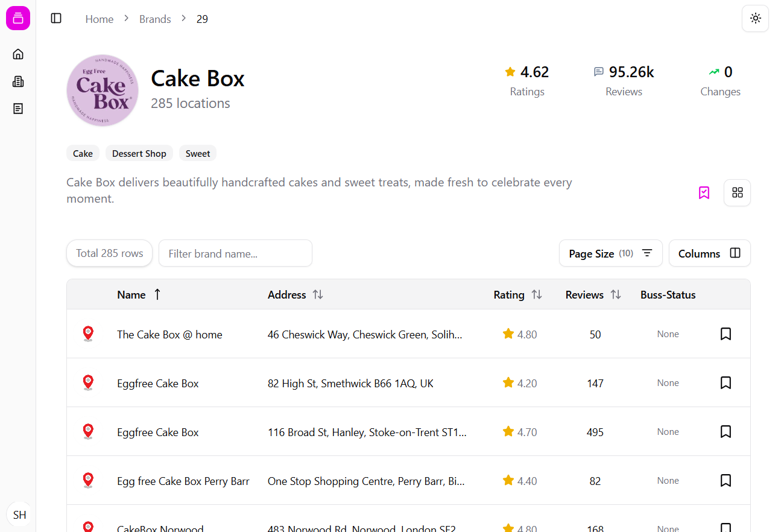The image size is (781, 532).
Task: Go to Home in breadcrumb
Action: pos(100,19)
